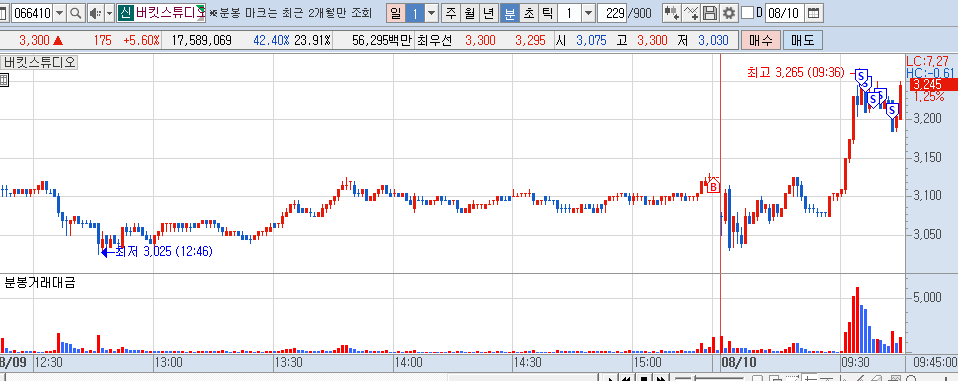Open chart settings gear icon
The height and width of the screenshot is (381, 958).
click(x=728, y=12)
